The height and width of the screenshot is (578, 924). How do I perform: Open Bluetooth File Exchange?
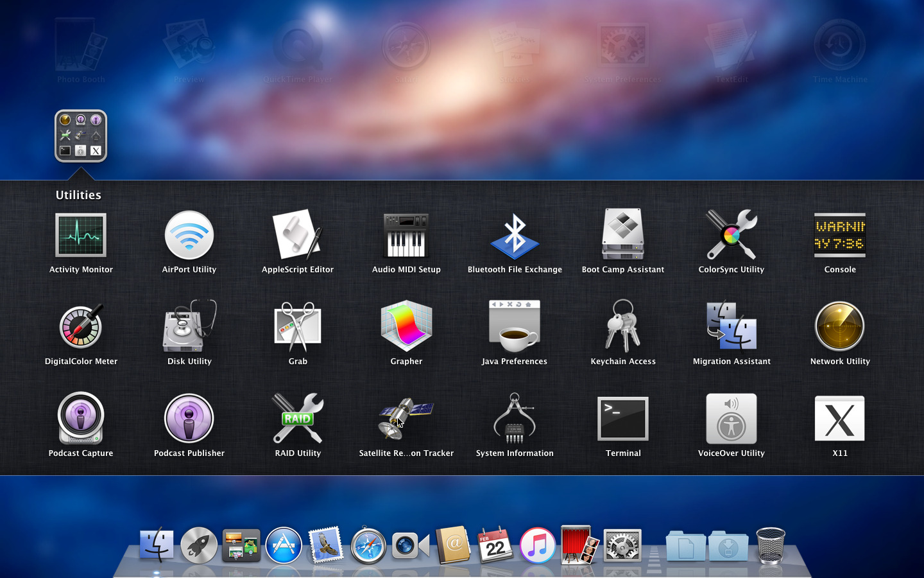[x=515, y=236]
